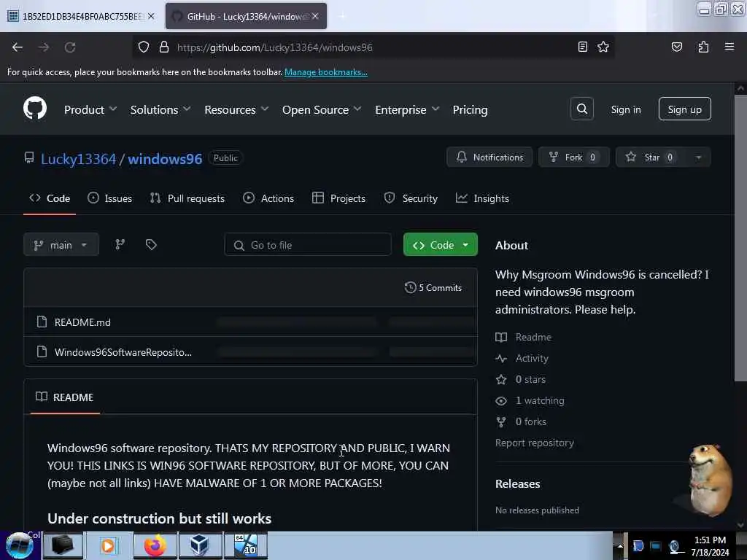The image size is (747, 560).
Task: Go forward with the browser forward arrow
Action: pyautogui.click(x=44, y=47)
